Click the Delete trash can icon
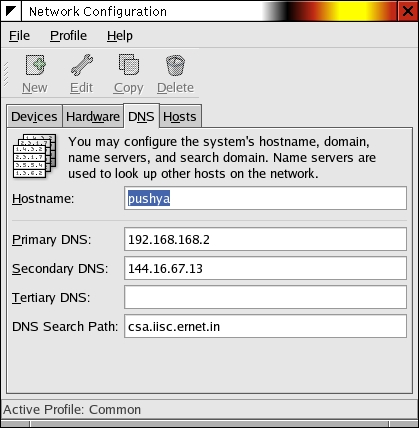Viewport: 419px width, 428px height. [175, 65]
